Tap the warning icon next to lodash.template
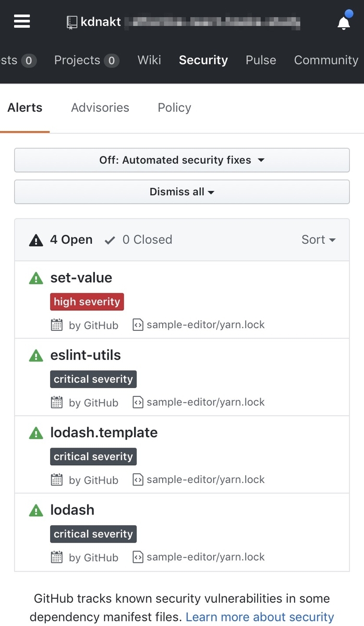The height and width of the screenshot is (626, 364). tap(35, 433)
